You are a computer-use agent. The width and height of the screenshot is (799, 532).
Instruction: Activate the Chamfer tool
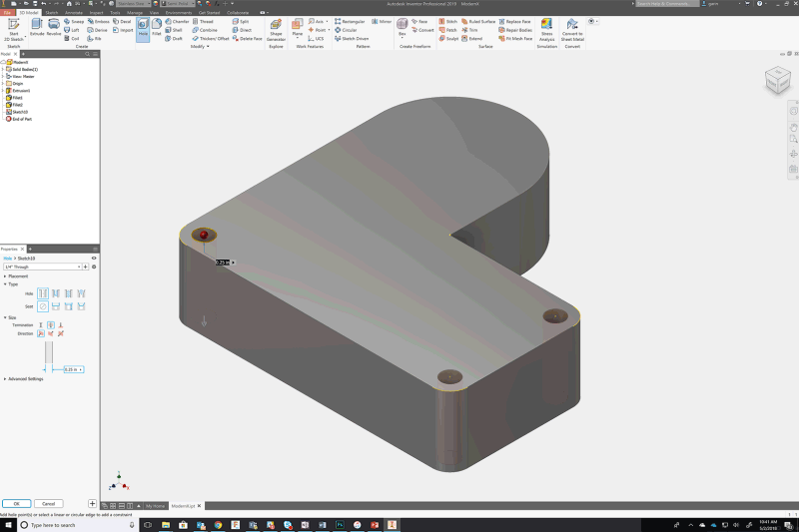pyautogui.click(x=177, y=21)
